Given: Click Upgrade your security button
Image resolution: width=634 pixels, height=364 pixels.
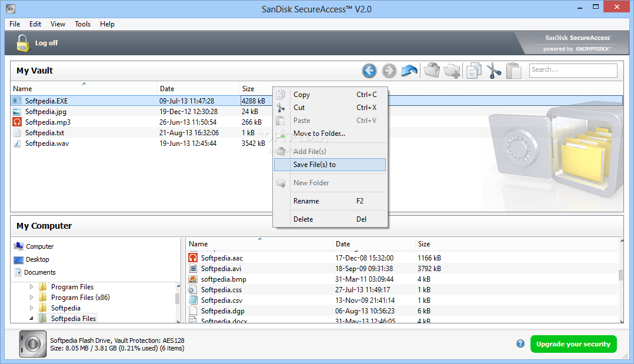Looking at the screenshot, I should click(x=573, y=344).
